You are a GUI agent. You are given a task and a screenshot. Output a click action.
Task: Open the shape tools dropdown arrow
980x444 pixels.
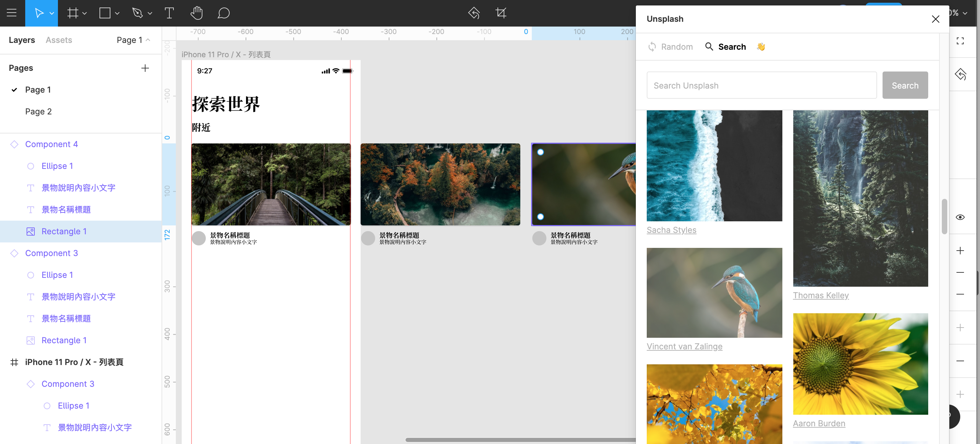point(117,13)
